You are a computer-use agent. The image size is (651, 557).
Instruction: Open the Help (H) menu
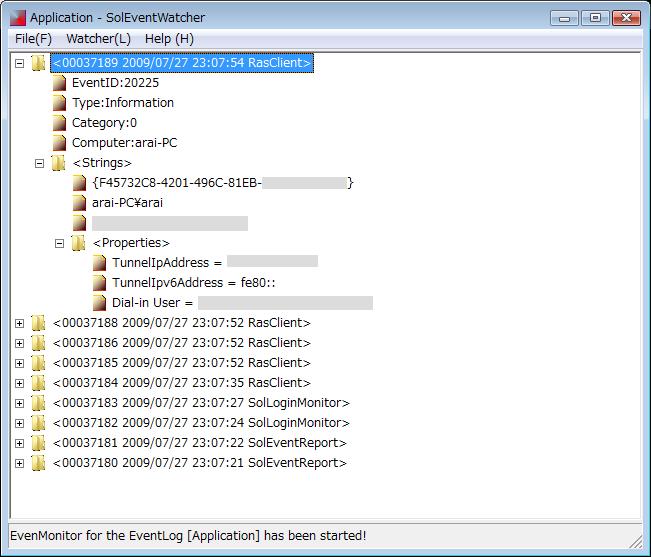click(x=169, y=39)
